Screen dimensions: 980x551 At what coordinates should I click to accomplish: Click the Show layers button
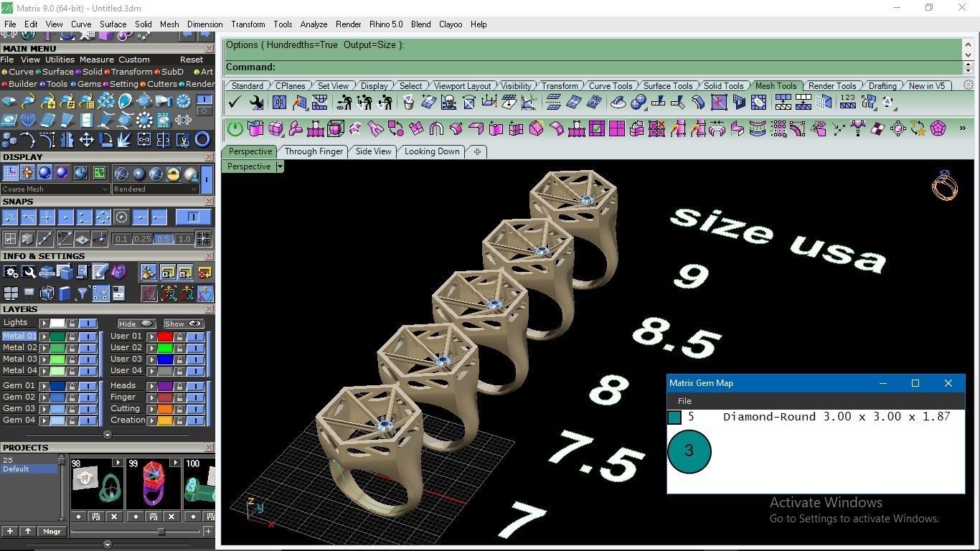pos(184,324)
